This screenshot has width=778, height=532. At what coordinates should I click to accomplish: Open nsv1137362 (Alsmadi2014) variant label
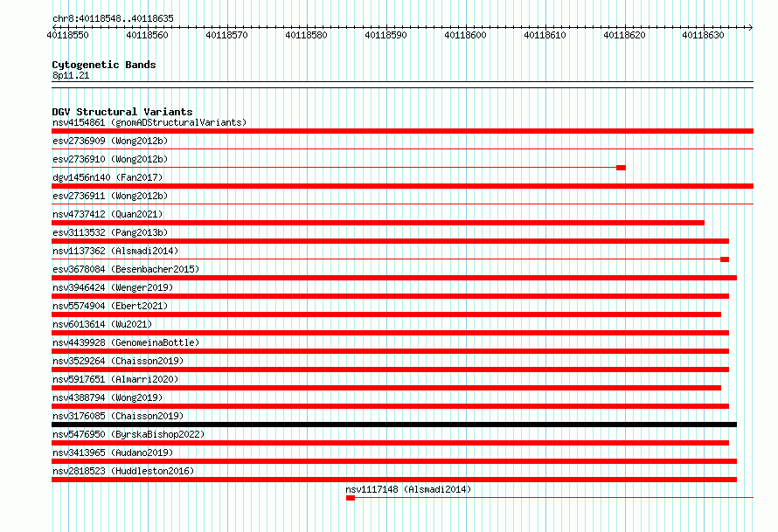[x=115, y=251]
